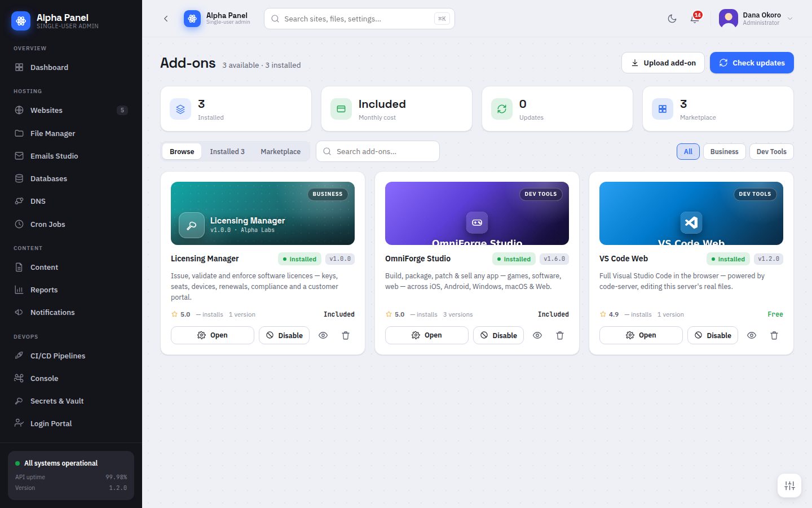This screenshot has height=508, width=812.
Task: Click the Console command icon
Action: [19, 378]
